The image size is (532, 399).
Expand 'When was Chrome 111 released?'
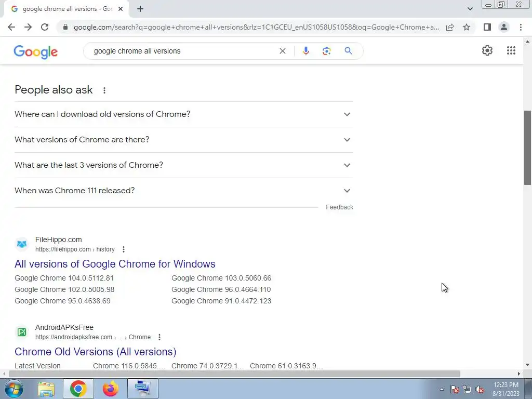(183, 191)
